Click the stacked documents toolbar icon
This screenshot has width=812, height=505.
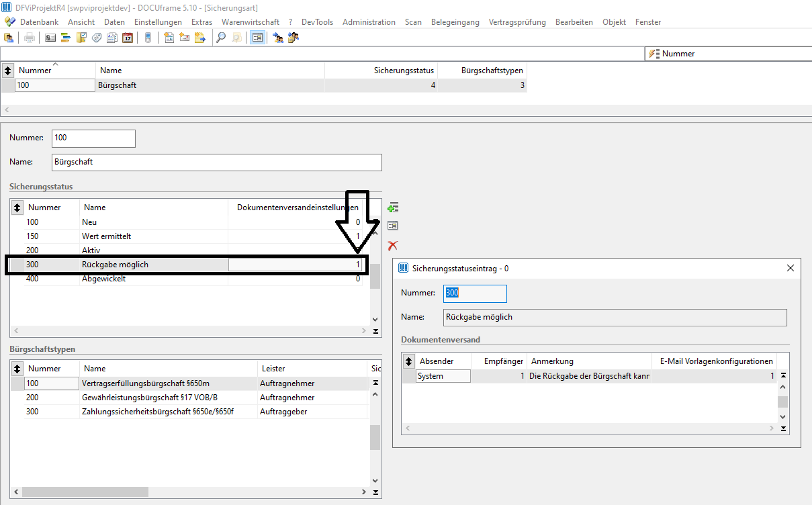[112, 38]
